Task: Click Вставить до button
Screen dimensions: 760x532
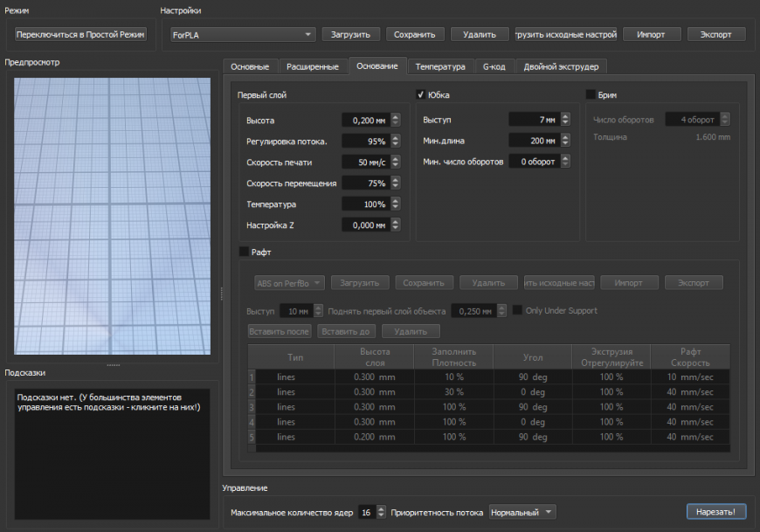Action: [x=346, y=331]
